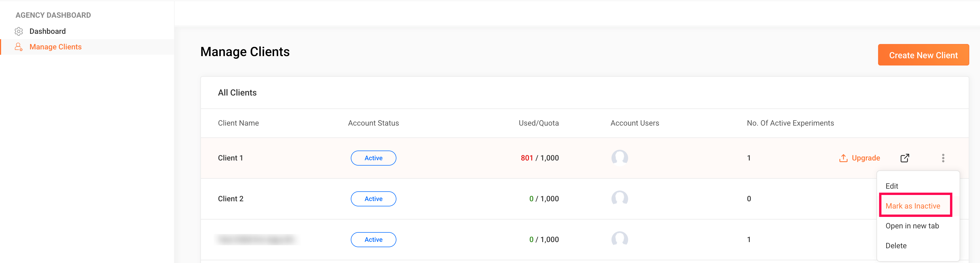Viewport: 980px width, 263px height.
Task: Click the Active status badge for Client 2
Action: coord(373,199)
